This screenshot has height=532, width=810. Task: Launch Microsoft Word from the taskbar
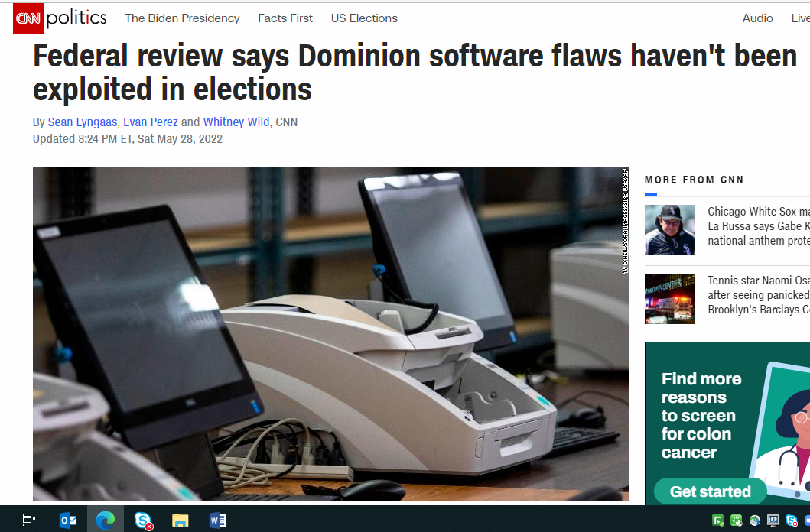[217, 520]
